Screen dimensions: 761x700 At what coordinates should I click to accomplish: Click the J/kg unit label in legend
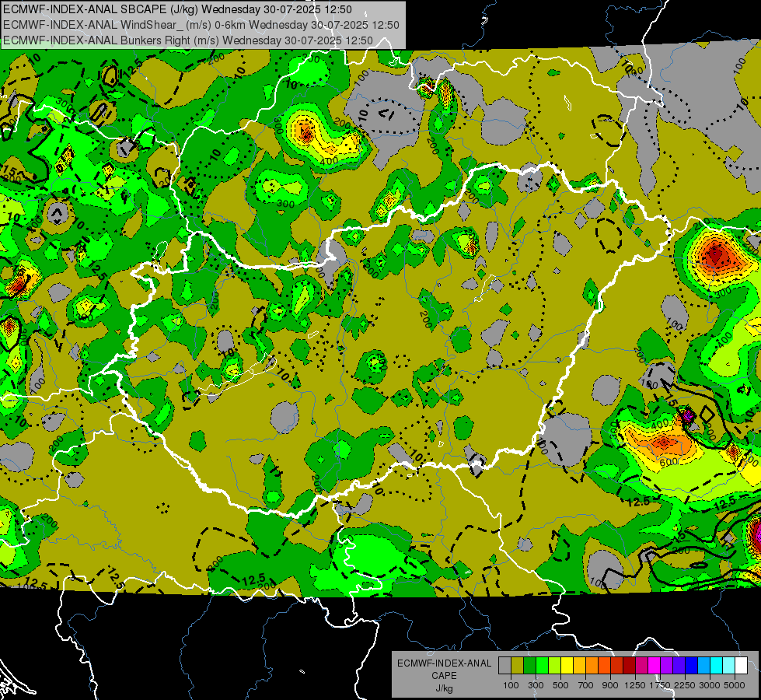pos(444,688)
